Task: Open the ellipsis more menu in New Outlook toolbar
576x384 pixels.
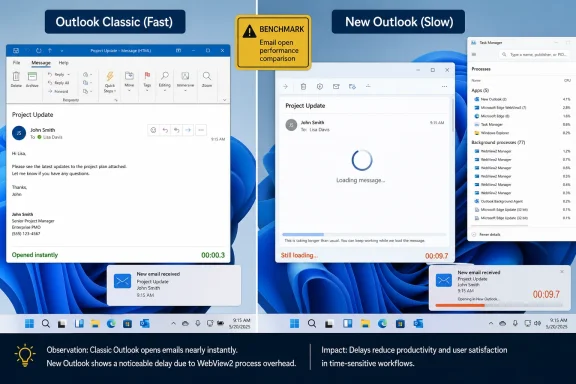Action: (444, 87)
